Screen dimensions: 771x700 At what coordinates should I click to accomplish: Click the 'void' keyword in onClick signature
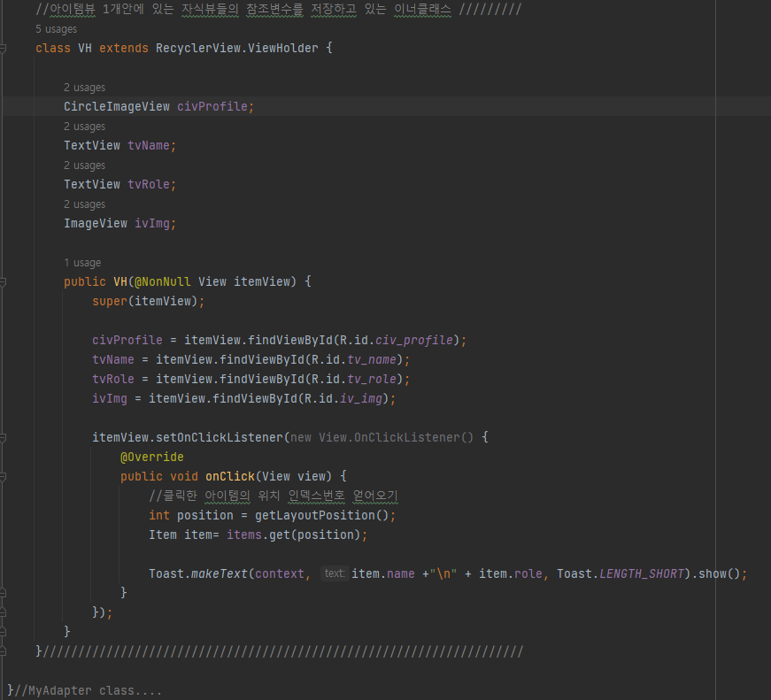[x=184, y=476]
